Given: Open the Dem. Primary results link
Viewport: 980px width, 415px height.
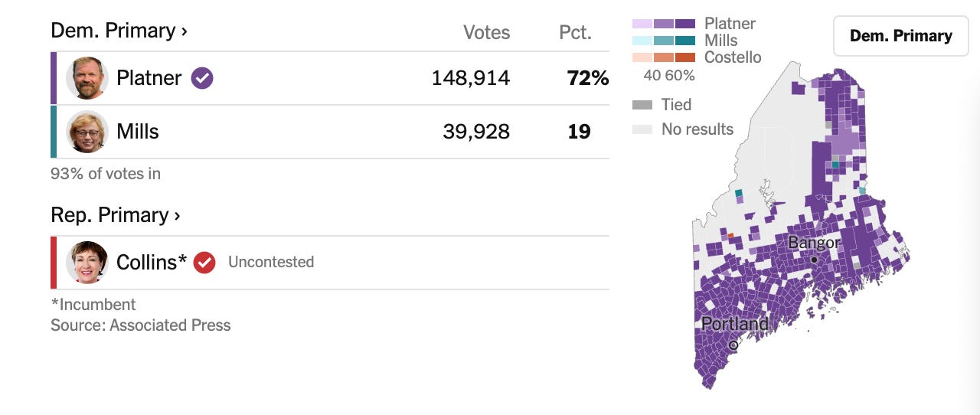Looking at the screenshot, I should click(119, 31).
